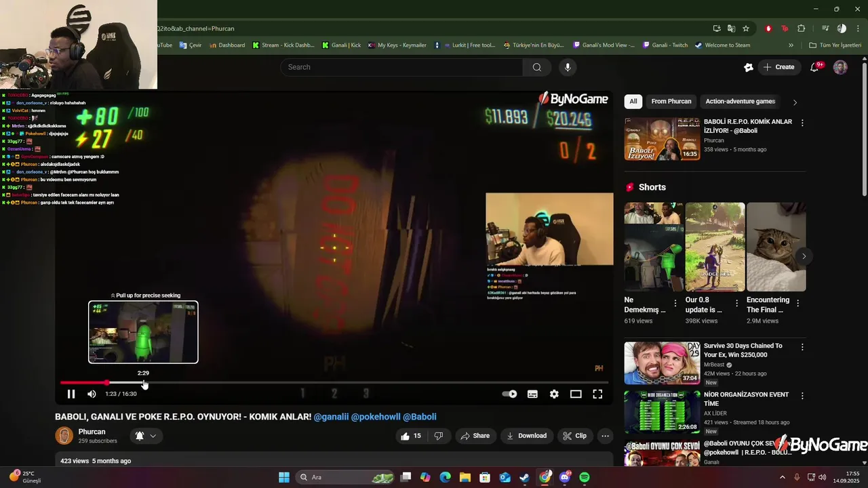
Task: Open Stream - Kick Dashboard bookmark
Action: (283, 45)
